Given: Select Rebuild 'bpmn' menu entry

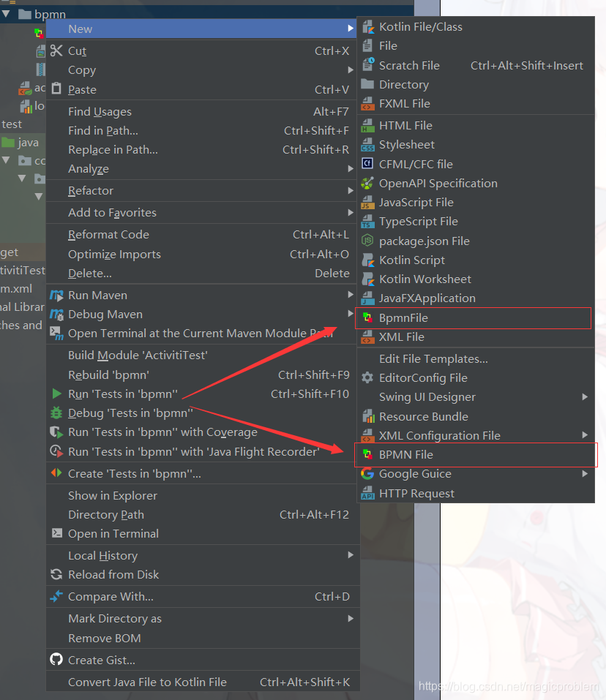Looking at the screenshot, I should pos(203,375).
